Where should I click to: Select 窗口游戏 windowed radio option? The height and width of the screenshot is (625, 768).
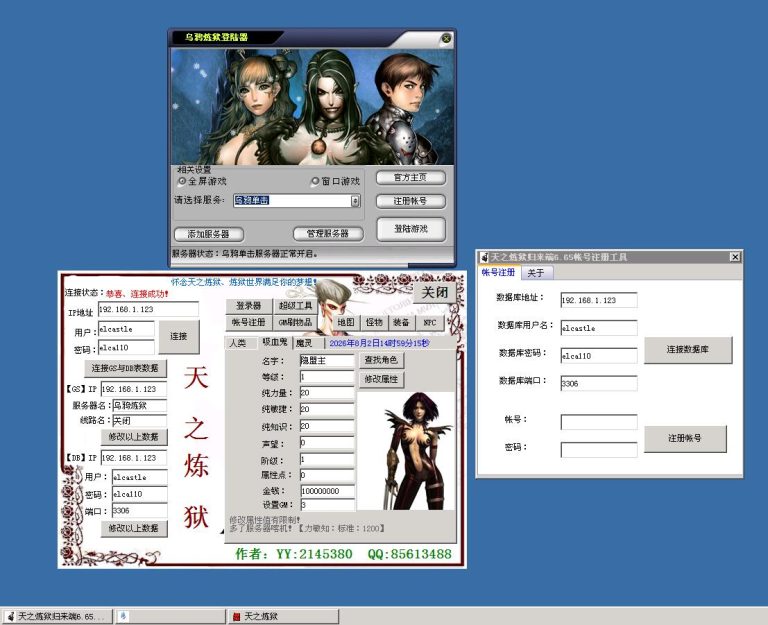tap(336, 181)
